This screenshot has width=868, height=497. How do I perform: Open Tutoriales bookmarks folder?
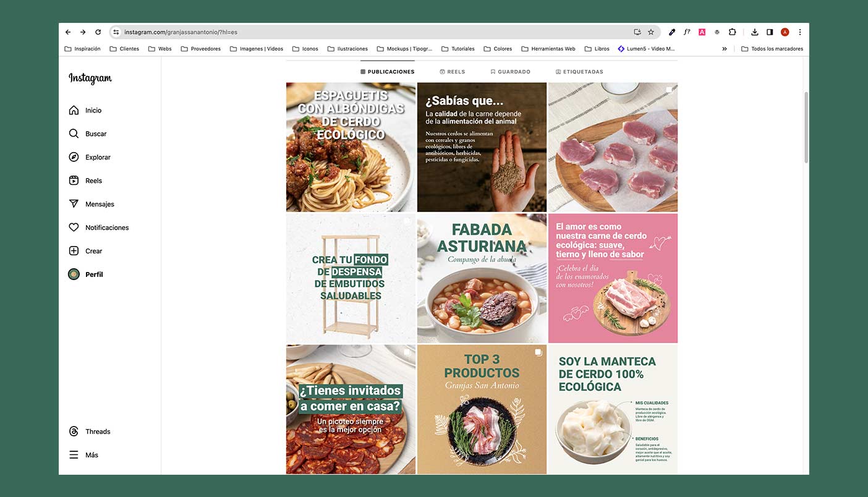[458, 49]
